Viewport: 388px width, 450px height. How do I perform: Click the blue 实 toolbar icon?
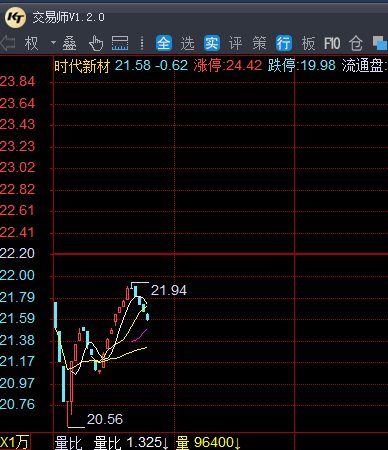coord(212,43)
